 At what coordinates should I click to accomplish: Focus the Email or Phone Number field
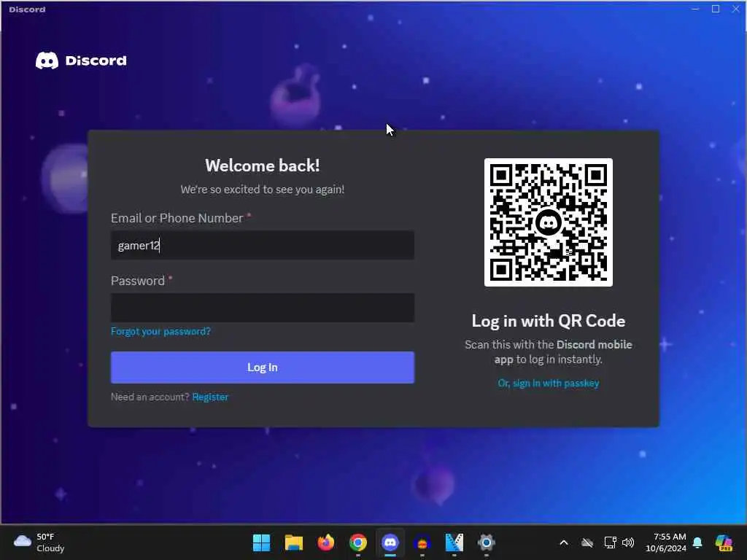coord(263,245)
